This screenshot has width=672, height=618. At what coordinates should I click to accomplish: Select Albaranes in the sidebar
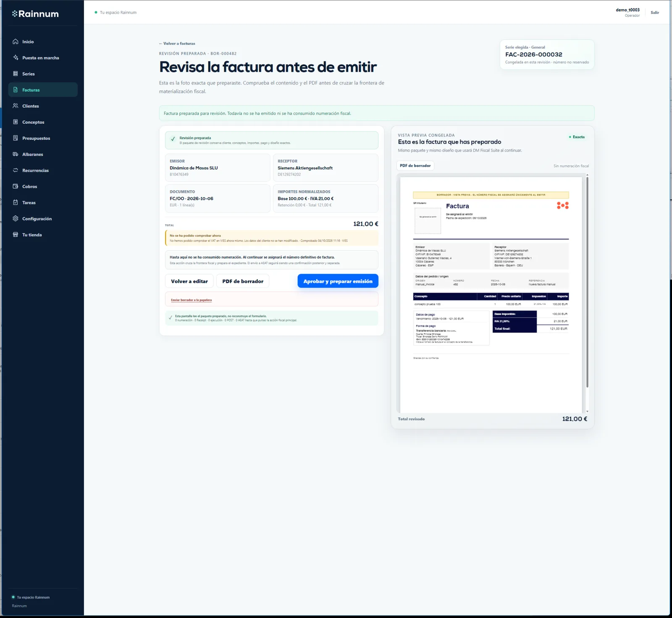[x=43, y=154]
